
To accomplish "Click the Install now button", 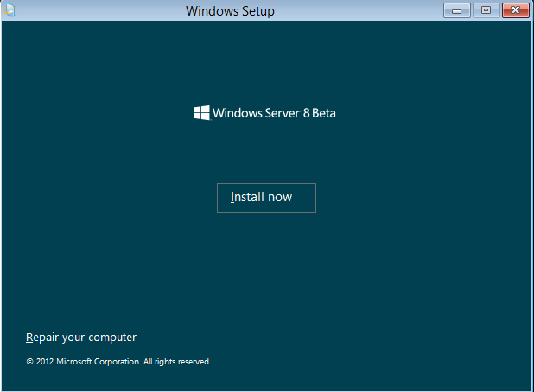I will pos(266,198).
